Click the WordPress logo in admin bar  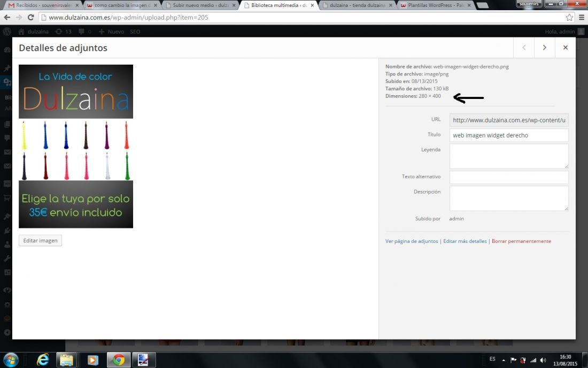7,32
